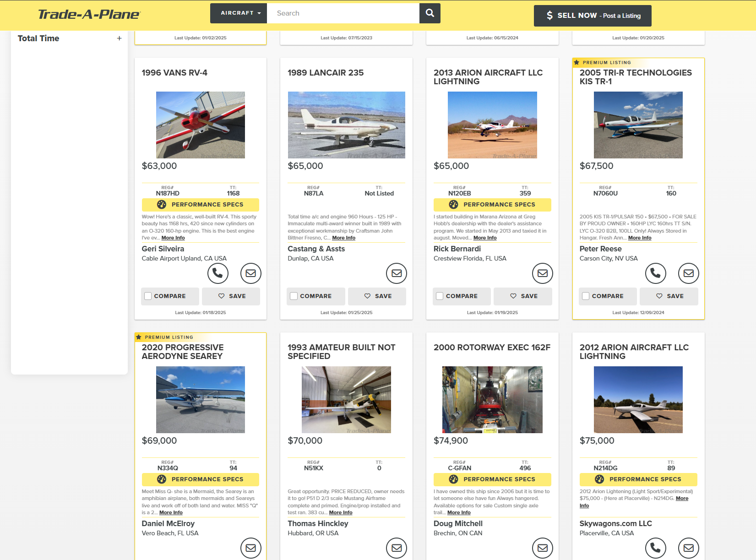The image size is (756, 560).
Task: Email Doug Mitchell via envelope icon
Action: 543,548
